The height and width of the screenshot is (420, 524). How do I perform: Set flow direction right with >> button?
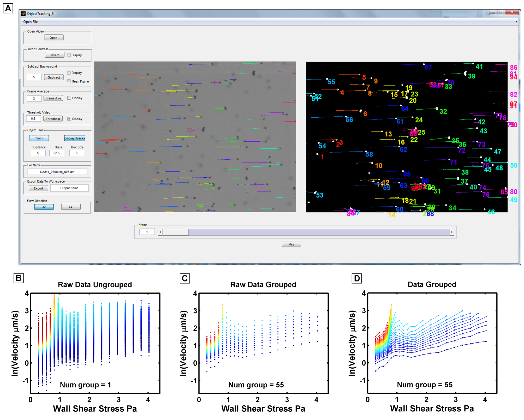pyautogui.click(x=71, y=207)
